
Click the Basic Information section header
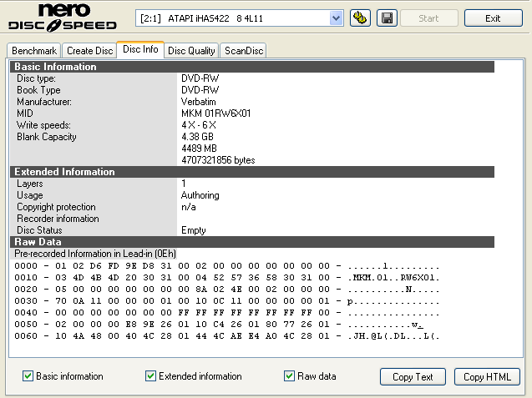252,67
